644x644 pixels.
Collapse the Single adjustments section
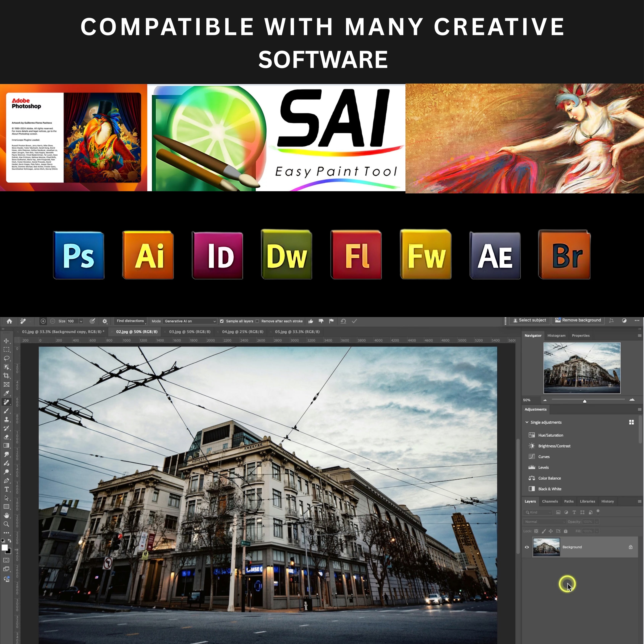click(527, 422)
